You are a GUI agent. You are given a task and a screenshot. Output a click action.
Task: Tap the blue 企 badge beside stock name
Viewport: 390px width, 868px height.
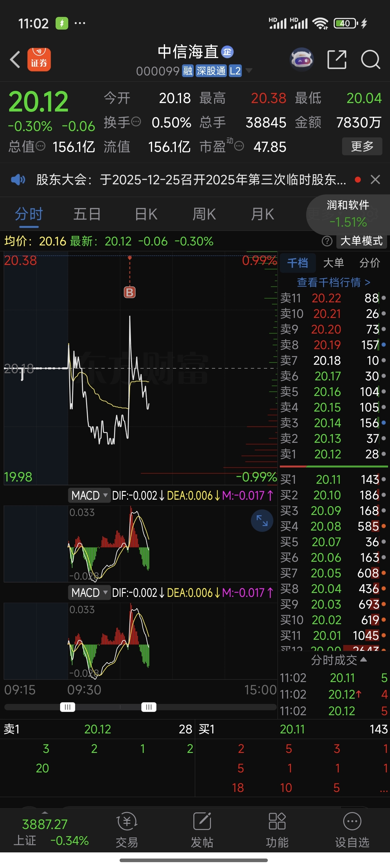227,52
